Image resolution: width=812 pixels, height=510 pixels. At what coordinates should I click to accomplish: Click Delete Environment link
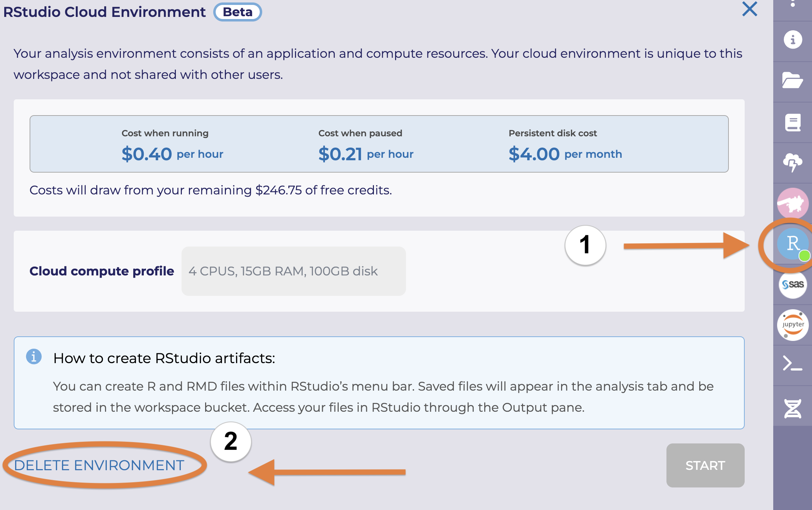pyautogui.click(x=99, y=465)
